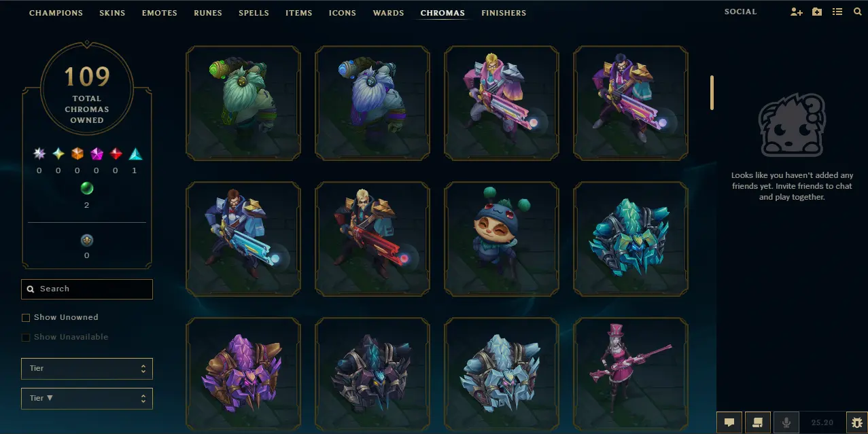Viewport: 868px width, 434px height.
Task: Toggle the Show Unavailable checkbox
Action: click(x=26, y=337)
